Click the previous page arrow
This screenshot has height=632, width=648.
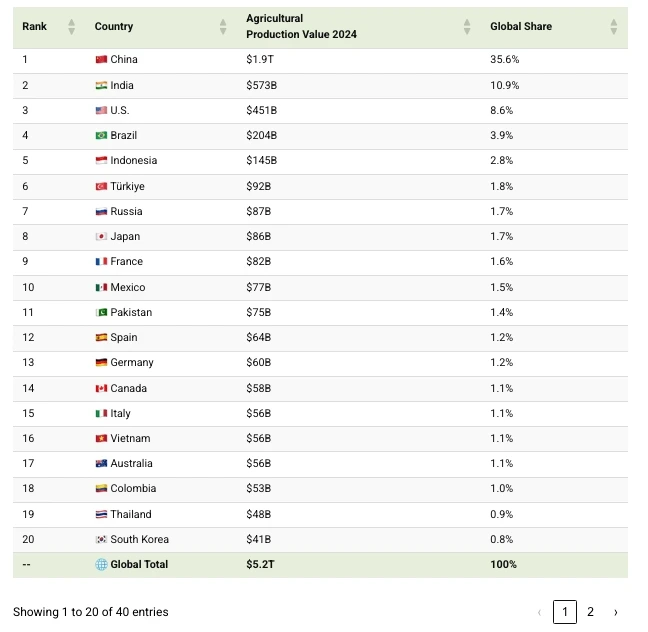pos(539,612)
